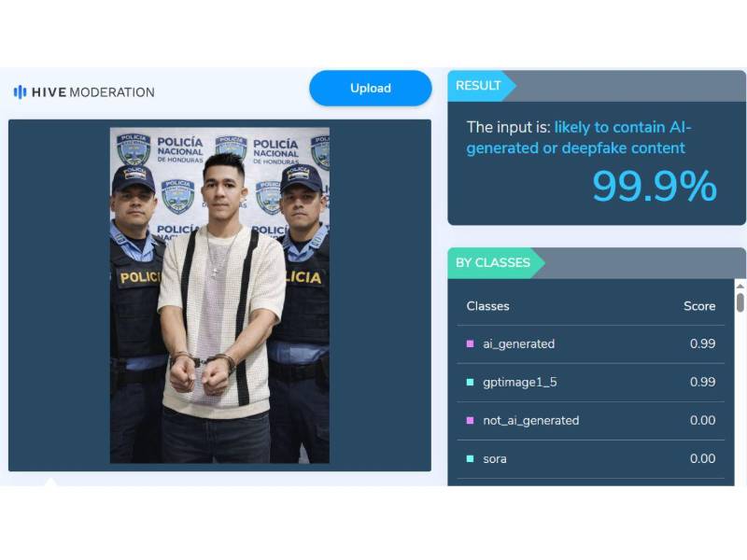Click the Hive Moderation logo icon
The width and height of the screenshot is (747, 560).
(x=20, y=91)
